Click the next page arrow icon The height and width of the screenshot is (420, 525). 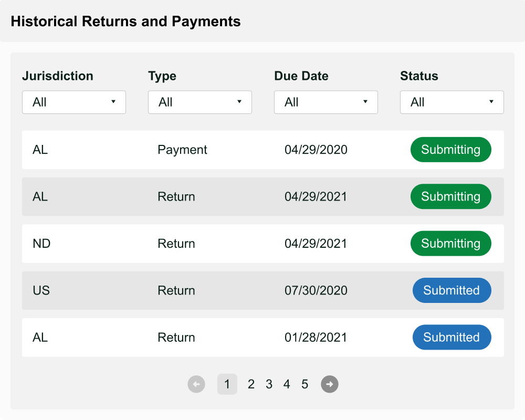pyautogui.click(x=330, y=384)
